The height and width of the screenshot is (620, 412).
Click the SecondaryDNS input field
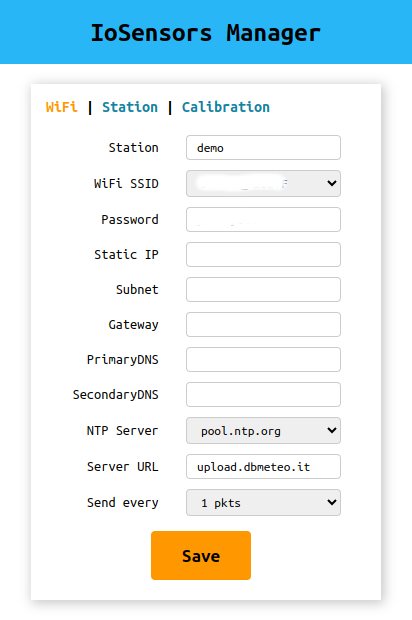263,394
